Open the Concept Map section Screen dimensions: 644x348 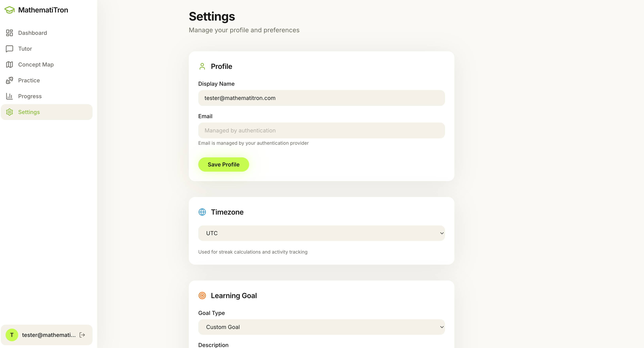pos(36,65)
